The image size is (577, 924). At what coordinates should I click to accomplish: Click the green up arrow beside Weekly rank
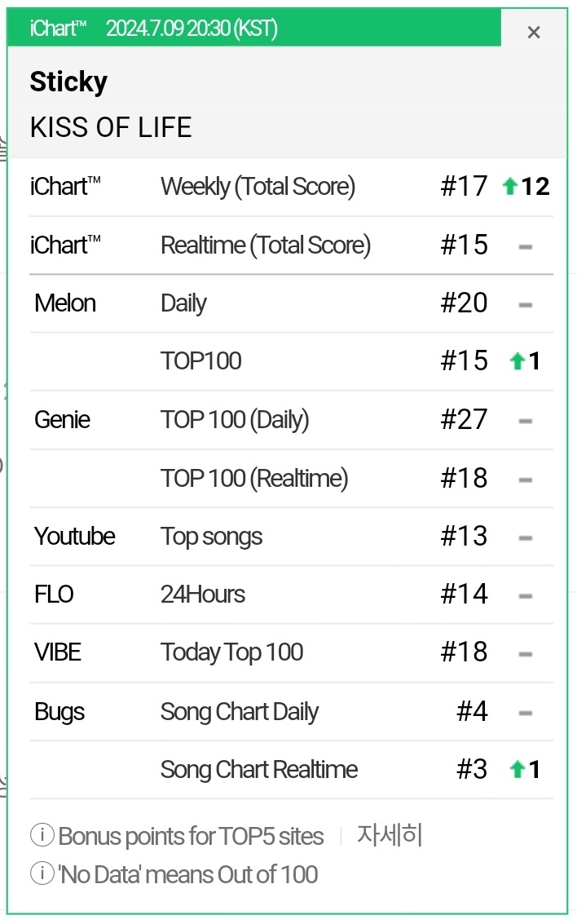(510, 187)
